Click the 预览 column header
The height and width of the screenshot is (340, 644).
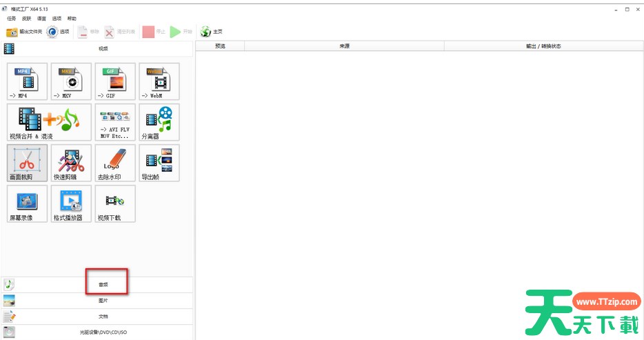(x=220, y=46)
